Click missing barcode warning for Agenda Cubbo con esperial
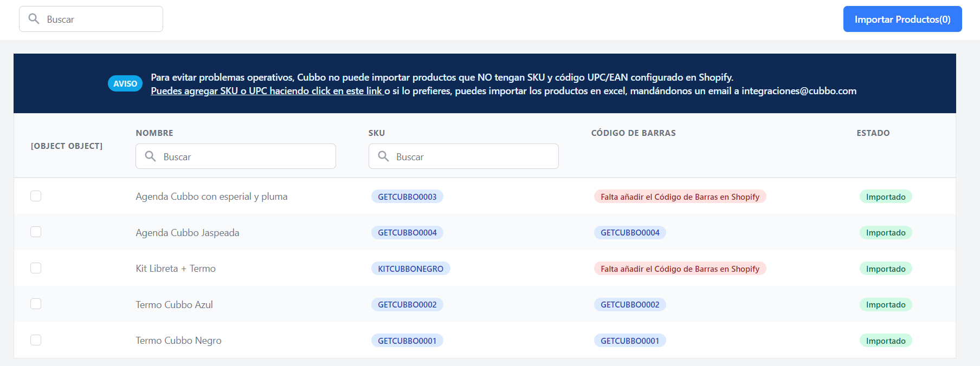 [x=680, y=197]
